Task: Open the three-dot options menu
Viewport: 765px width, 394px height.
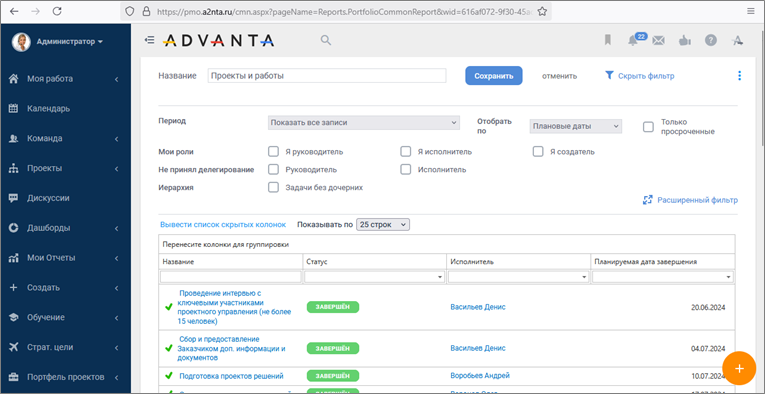Action: coord(740,76)
